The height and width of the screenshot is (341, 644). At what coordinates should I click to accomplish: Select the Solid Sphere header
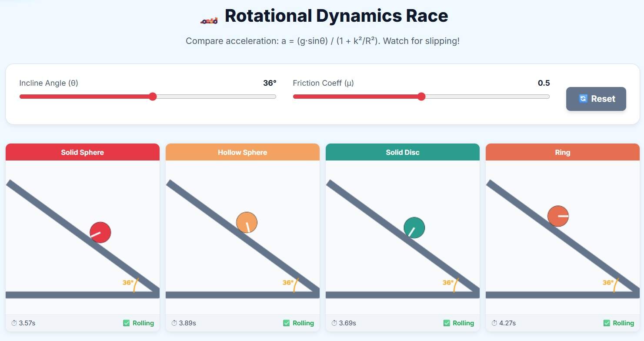tap(83, 152)
